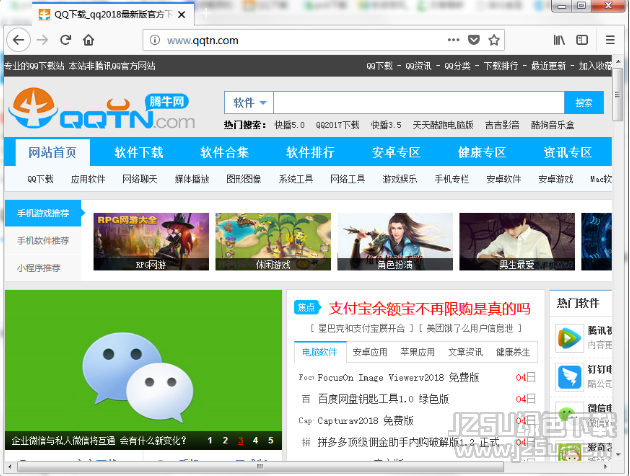Screen dimensions: 630x476
Task: Click the blue 搜索 button
Action: (584, 102)
